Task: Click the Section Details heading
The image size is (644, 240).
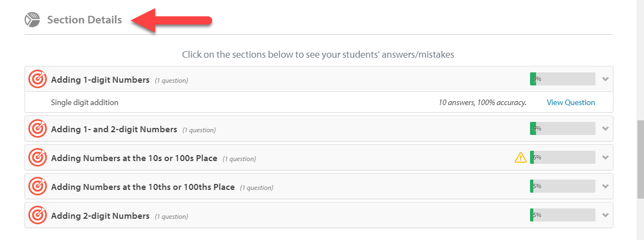Action: (x=85, y=20)
